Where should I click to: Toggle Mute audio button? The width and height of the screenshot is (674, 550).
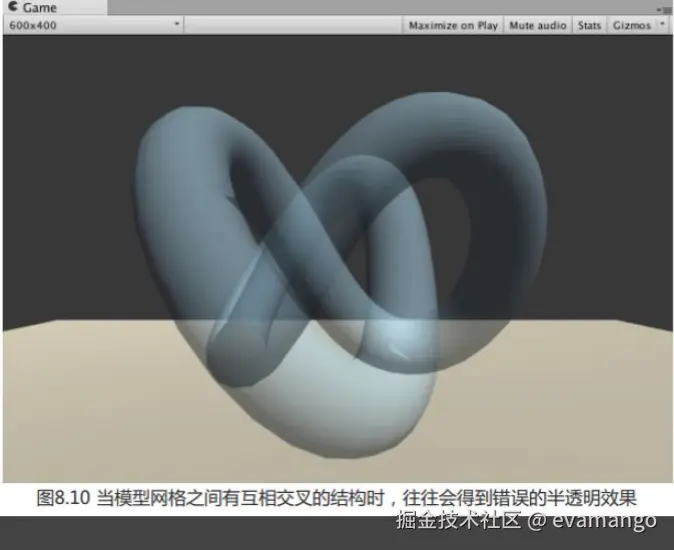click(x=537, y=25)
